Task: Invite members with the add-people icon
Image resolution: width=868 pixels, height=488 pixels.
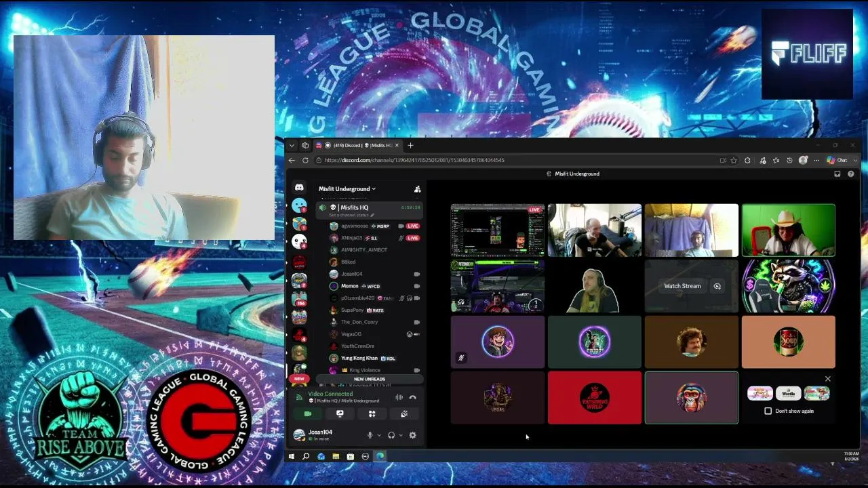Action: 417,189
